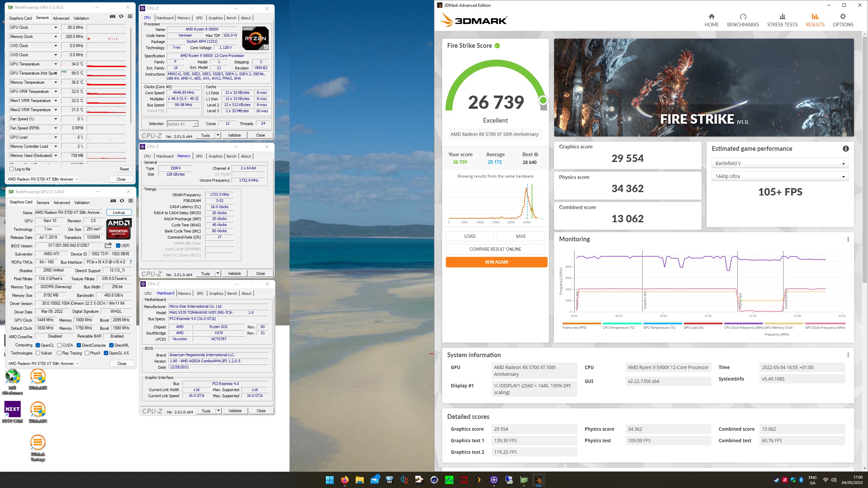Open 3DMark03 desktop shortcut

pos(38,380)
